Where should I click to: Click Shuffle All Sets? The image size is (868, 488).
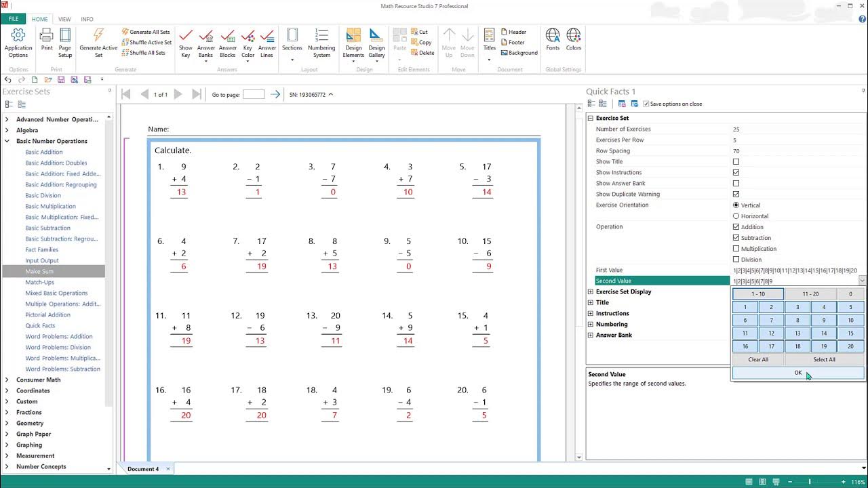(143, 52)
